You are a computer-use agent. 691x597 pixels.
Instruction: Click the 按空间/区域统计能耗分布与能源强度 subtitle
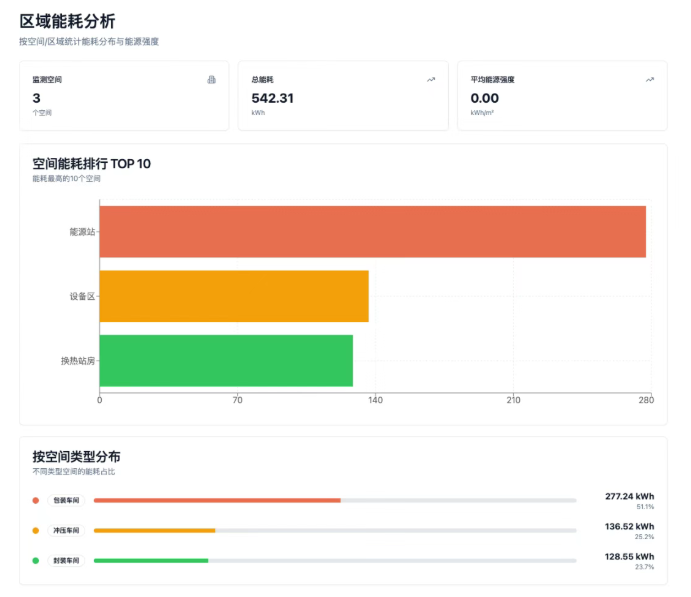coord(89,41)
